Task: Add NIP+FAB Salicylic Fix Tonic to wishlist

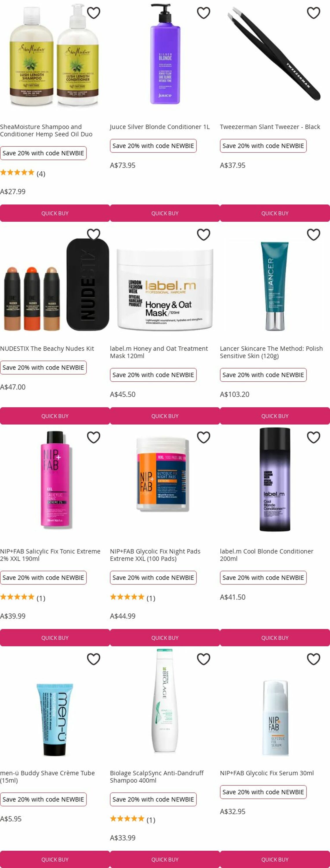Action: 94,437
